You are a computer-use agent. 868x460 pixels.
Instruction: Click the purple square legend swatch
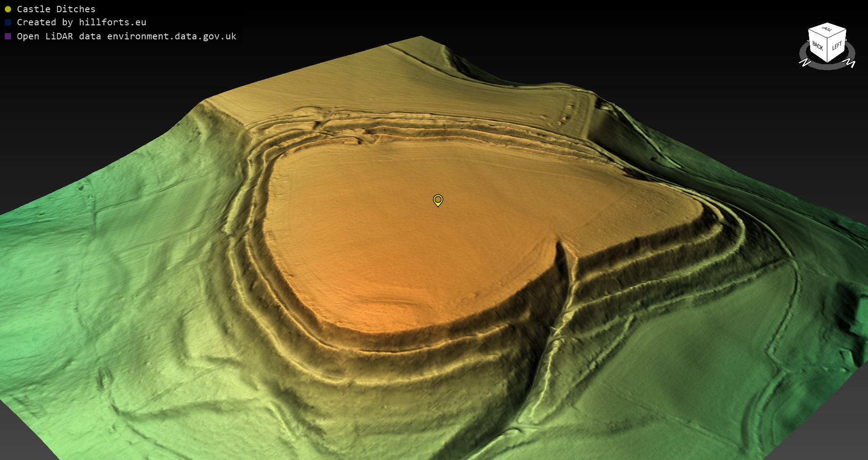[x=8, y=36]
